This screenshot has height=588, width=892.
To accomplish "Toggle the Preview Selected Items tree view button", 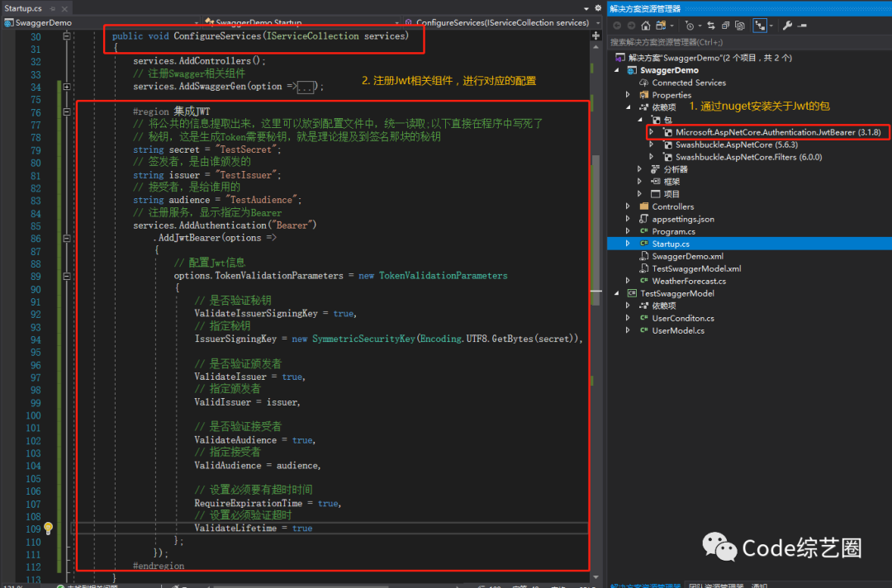I will click(x=761, y=26).
